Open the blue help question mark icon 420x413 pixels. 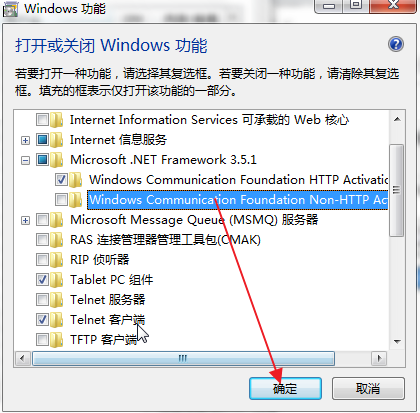396,44
